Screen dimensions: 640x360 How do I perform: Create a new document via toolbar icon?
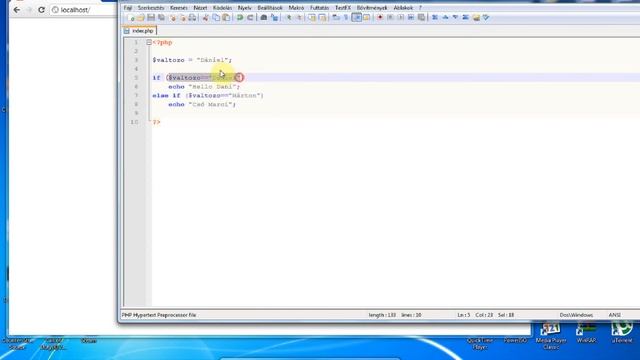click(131, 18)
